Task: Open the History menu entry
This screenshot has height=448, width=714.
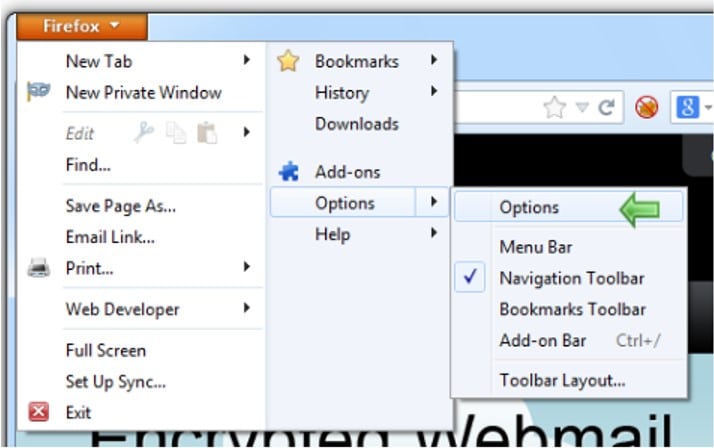Action: click(x=342, y=93)
